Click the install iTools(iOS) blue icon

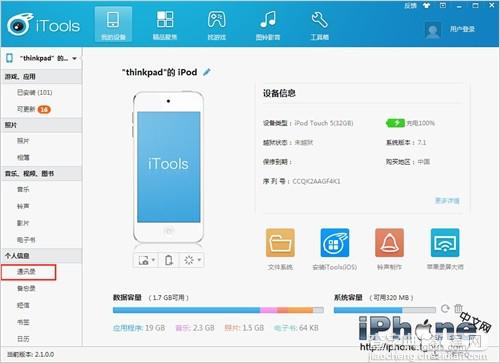click(335, 243)
